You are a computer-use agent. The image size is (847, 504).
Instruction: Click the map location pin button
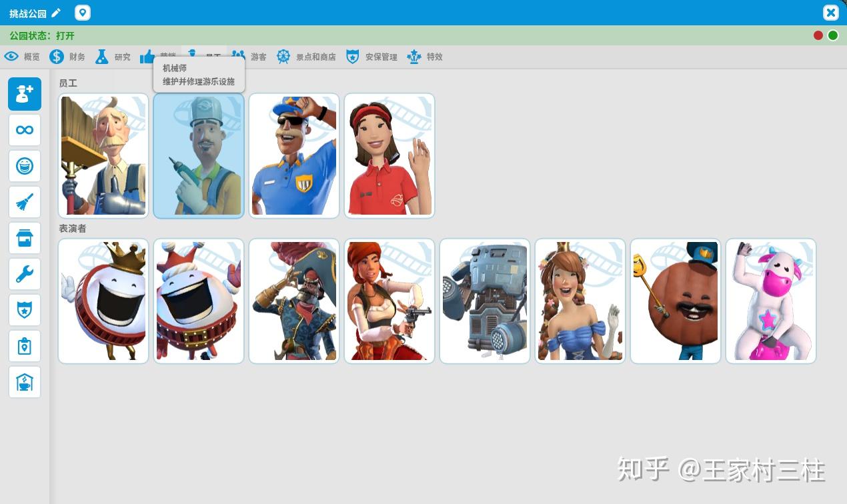83,13
